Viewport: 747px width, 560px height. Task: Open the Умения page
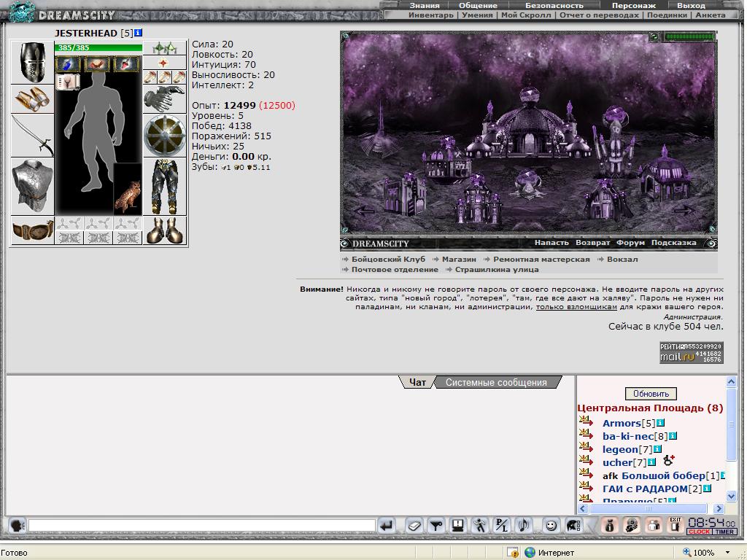[x=477, y=15]
